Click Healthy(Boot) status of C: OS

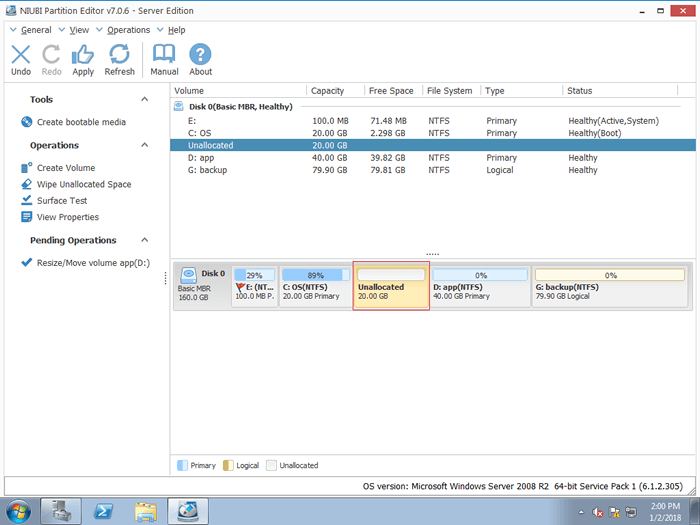pyautogui.click(x=595, y=133)
